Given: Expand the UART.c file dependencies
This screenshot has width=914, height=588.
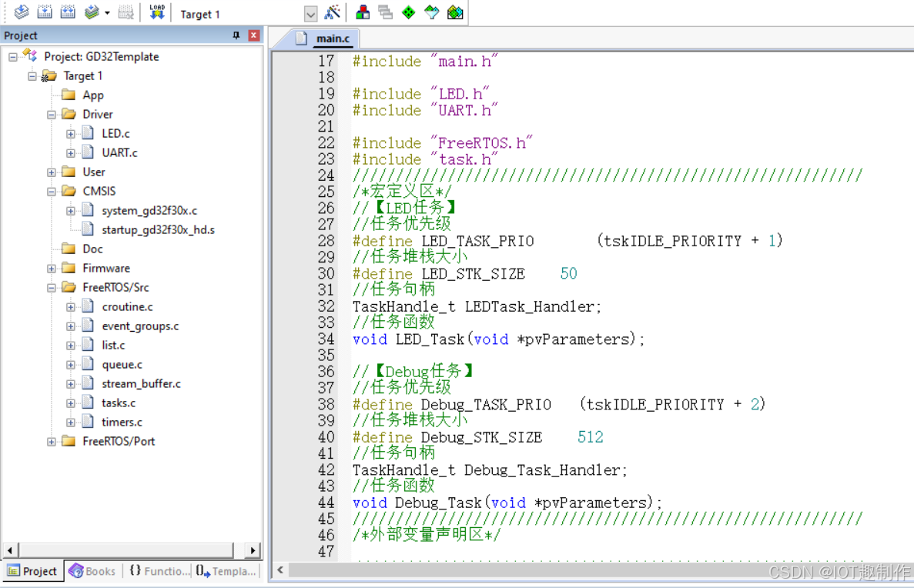Looking at the screenshot, I should pos(71,153).
